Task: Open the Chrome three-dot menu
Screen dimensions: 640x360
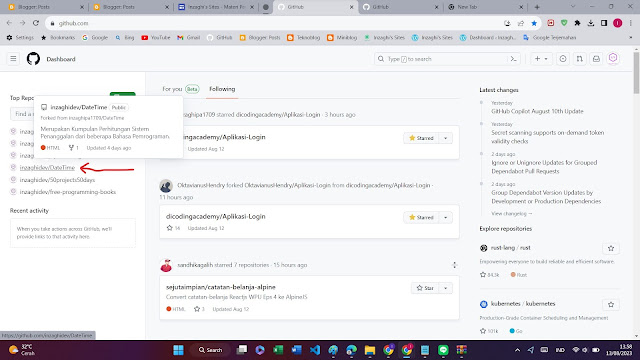Action: click(631, 23)
